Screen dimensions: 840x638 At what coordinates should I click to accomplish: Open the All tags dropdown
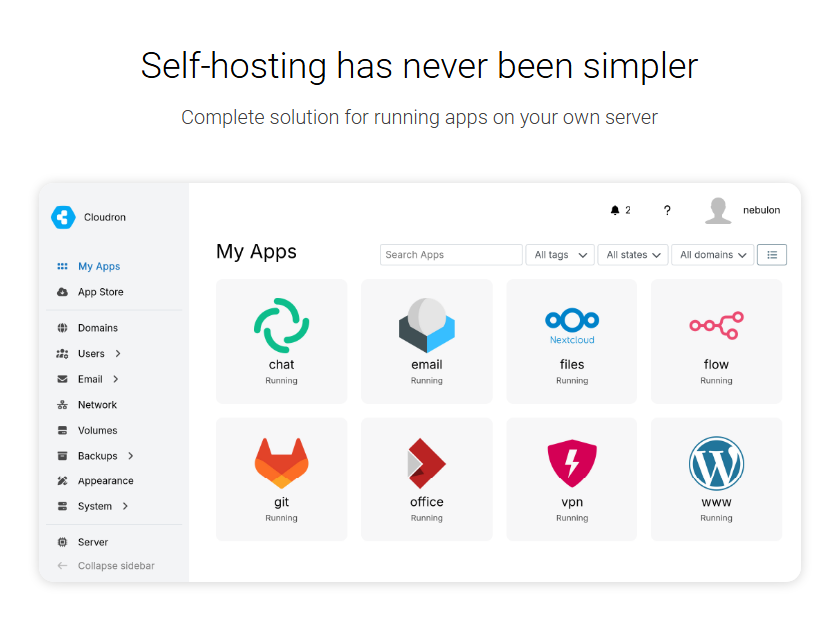(x=560, y=255)
